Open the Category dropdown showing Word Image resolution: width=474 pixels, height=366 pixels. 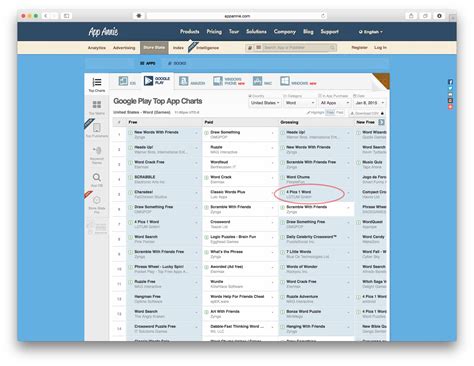(x=299, y=103)
